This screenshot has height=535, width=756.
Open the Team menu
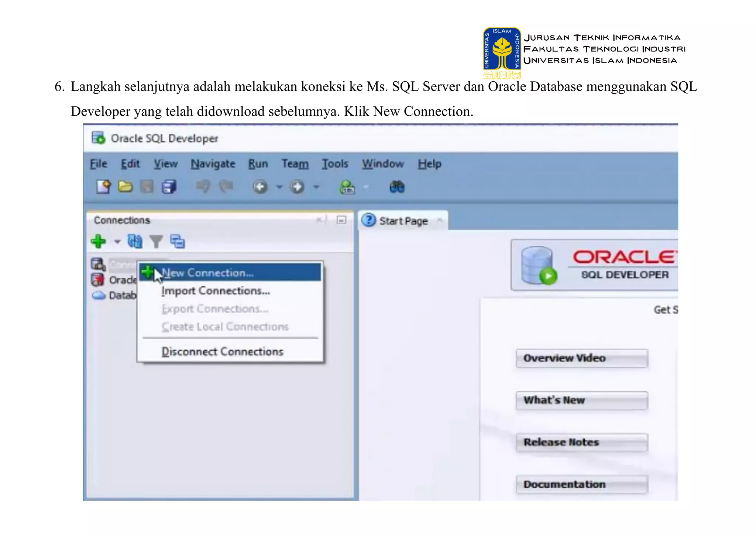(x=295, y=163)
